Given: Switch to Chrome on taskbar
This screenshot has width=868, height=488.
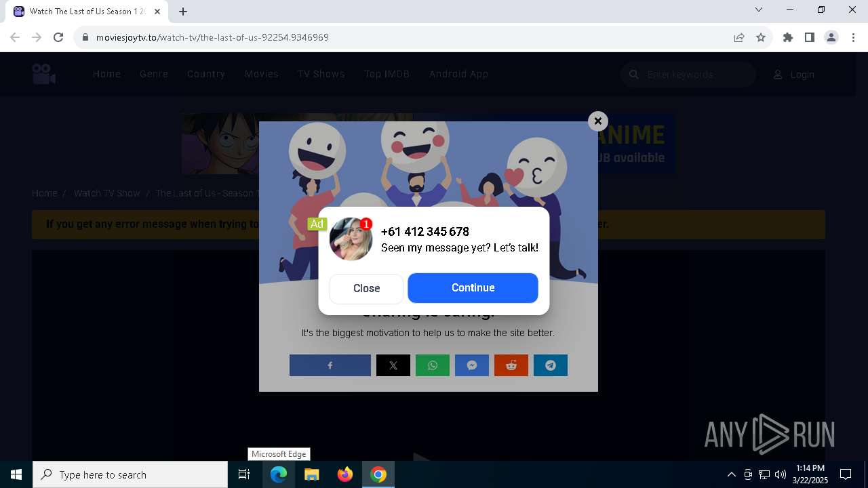Looking at the screenshot, I should pyautogui.click(x=378, y=474).
